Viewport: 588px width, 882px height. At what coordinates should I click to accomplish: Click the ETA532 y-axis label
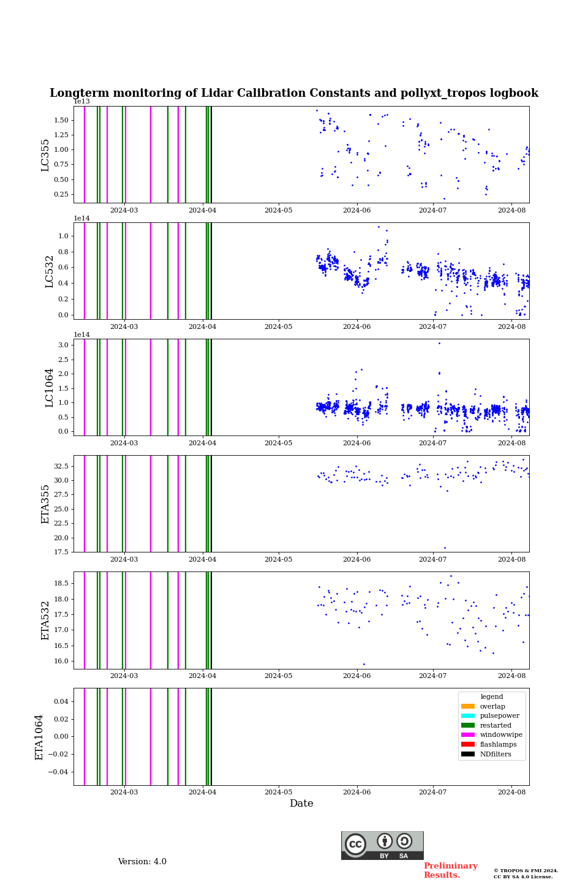(45, 620)
